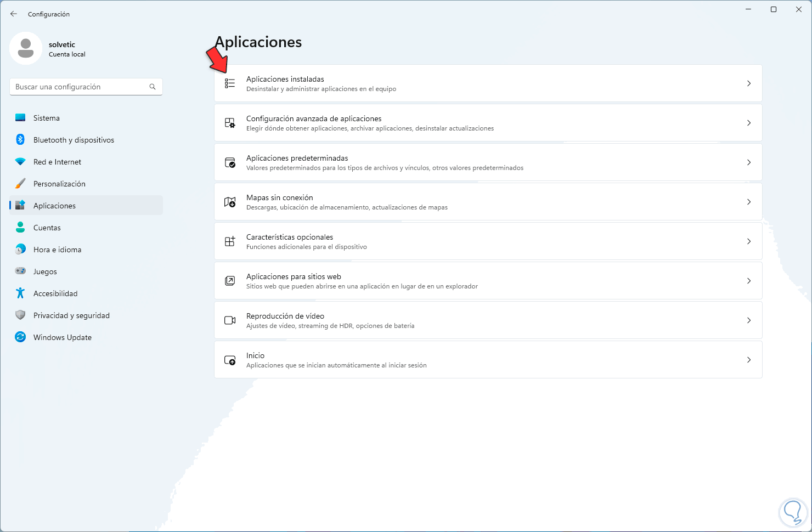Click the Hora e idioma clock icon
The image size is (812, 532).
[20, 250]
